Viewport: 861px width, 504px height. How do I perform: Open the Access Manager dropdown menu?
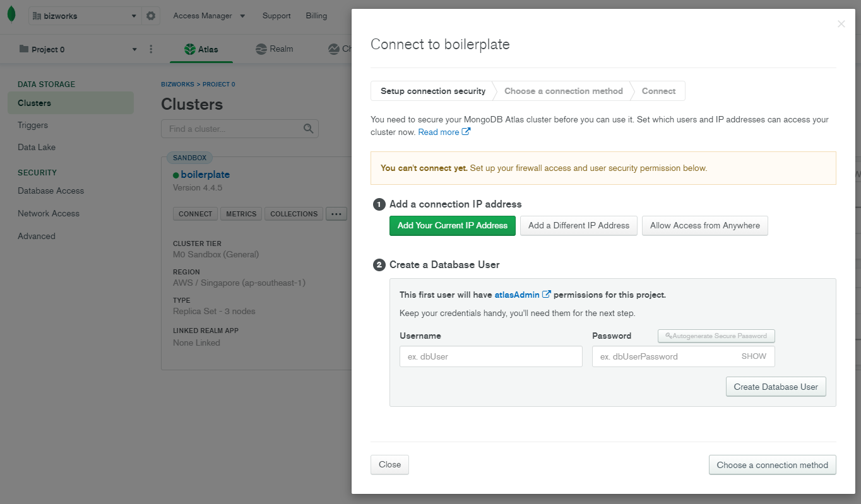209,16
